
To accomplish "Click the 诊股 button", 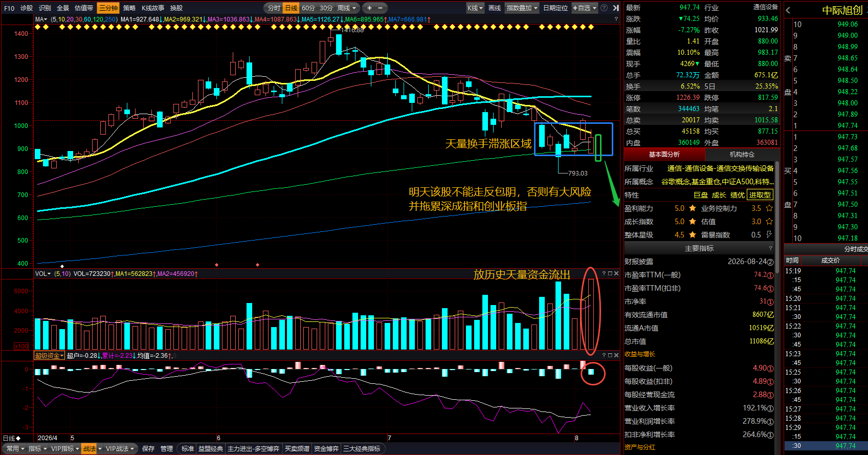I will (27, 8).
